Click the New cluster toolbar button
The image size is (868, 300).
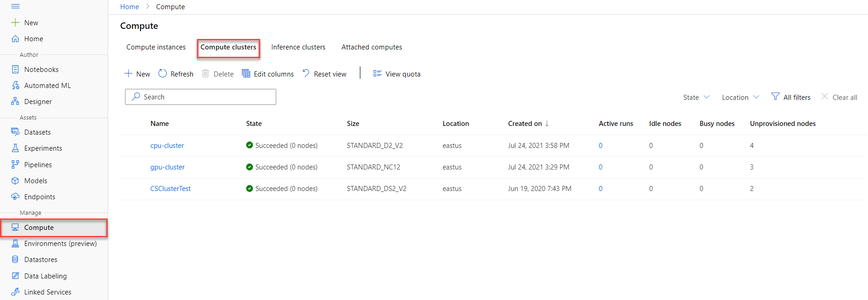coord(137,74)
